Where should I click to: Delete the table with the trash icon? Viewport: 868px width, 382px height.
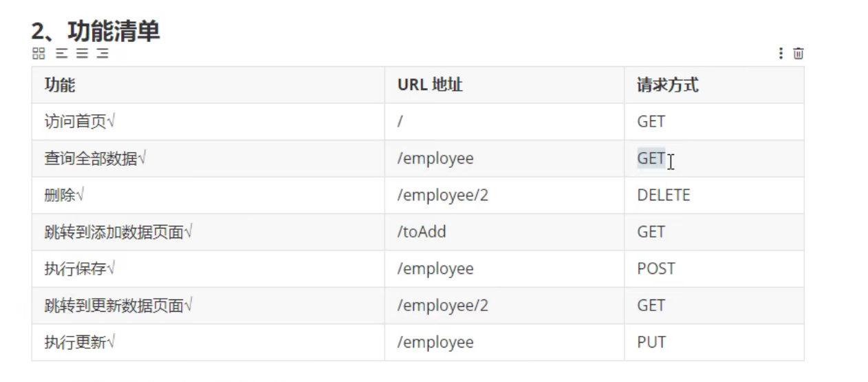pos(798,53)
